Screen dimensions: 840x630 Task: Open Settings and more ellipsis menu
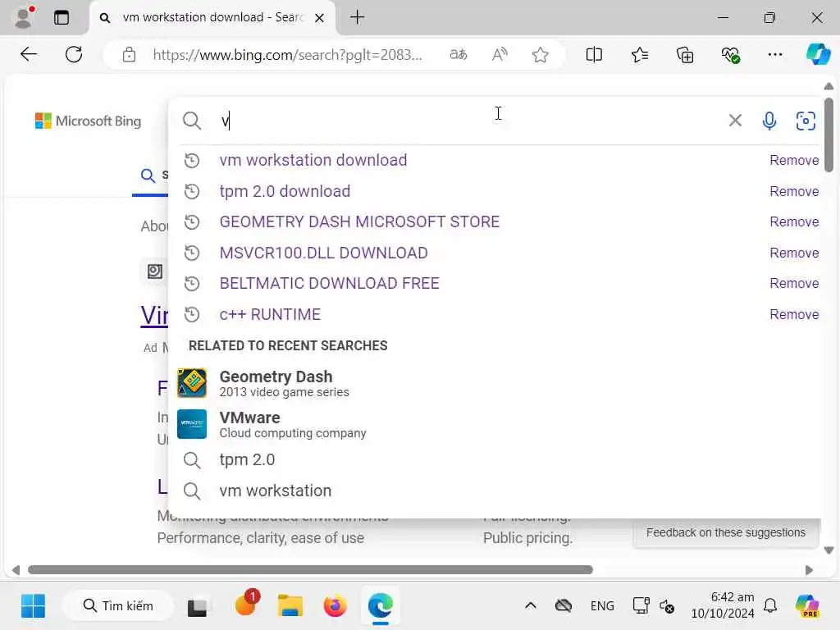point(774,55)
